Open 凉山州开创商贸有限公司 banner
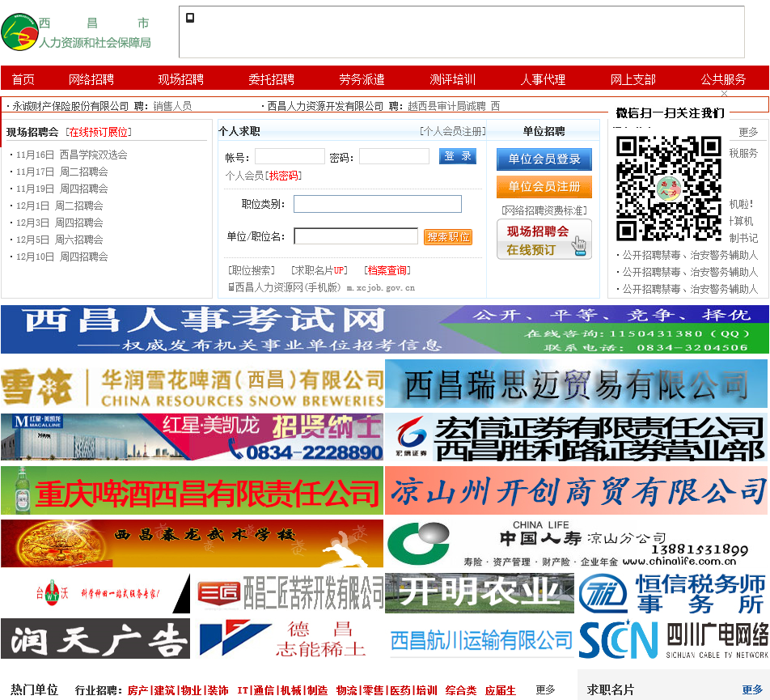This screenshot has width=770, height=700. tap(576, 490)
